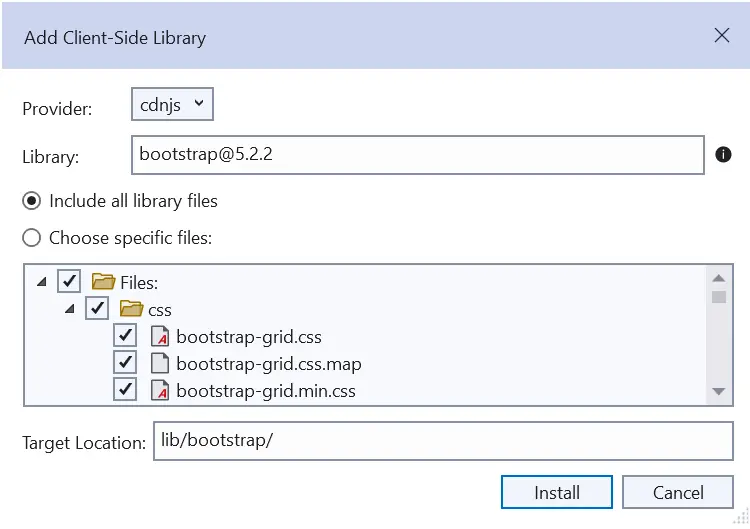Screen dimensions: 750x529
Task: Click the css folder label
Action: (160, 310)
